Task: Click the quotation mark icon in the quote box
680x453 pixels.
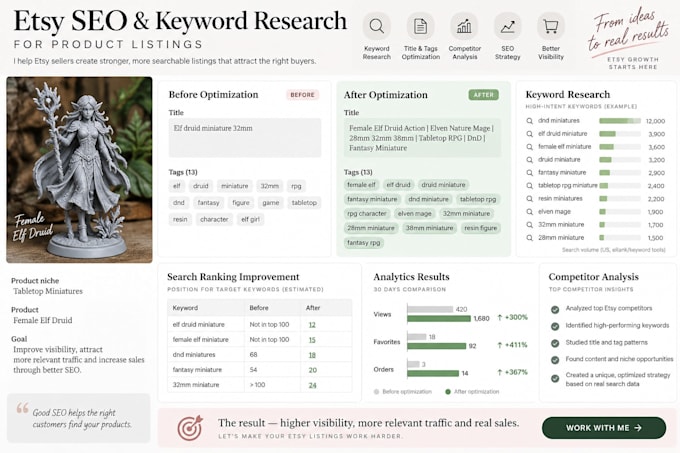Action: coord(23,408)
